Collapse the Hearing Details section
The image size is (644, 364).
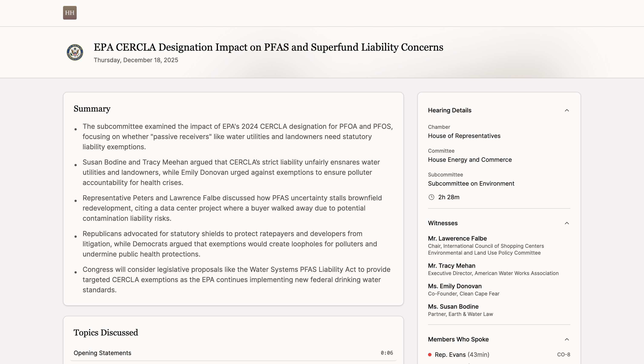567,110
